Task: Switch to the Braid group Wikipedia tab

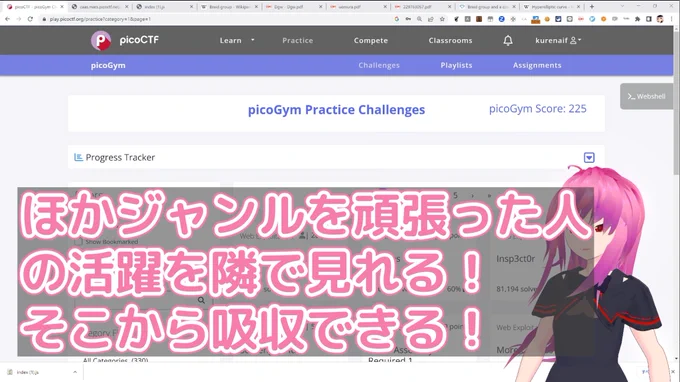Action: click(229, 7)
